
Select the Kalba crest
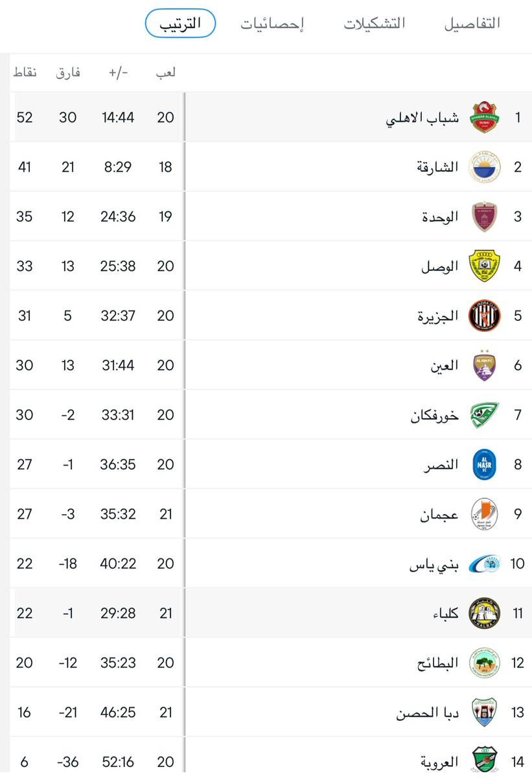coord(484,613)
